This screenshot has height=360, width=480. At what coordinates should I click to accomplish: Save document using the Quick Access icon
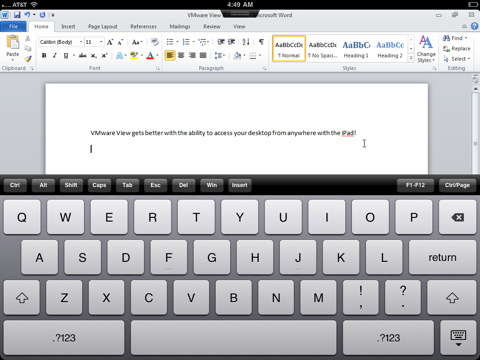pyautogui.click(x=17, y=15)
